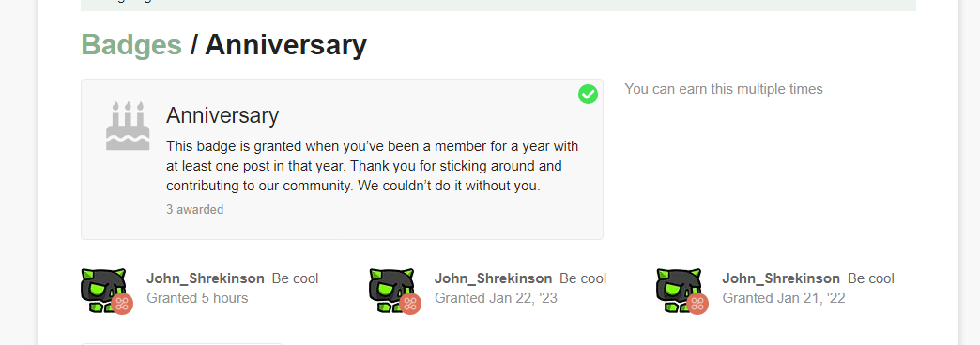Click red flair icon on middle avatar
The image size is (980, 345).
[x=410, y=304]
